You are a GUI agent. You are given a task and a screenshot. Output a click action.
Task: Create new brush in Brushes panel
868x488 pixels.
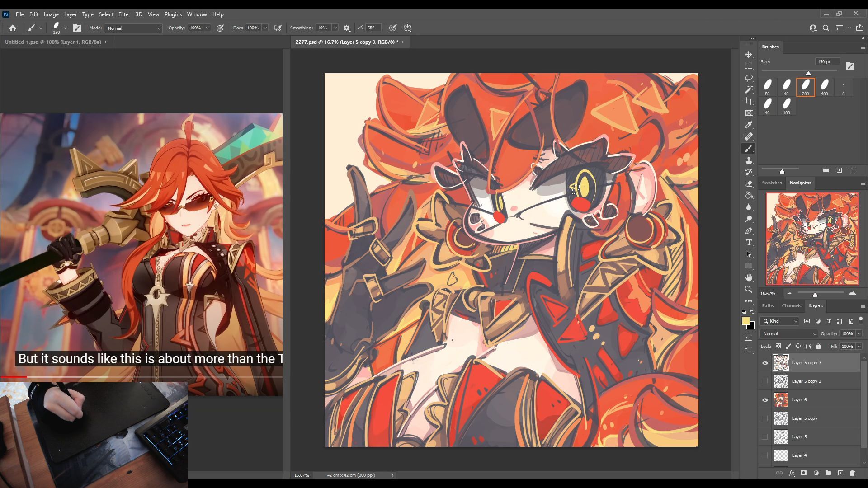point(839,170)
